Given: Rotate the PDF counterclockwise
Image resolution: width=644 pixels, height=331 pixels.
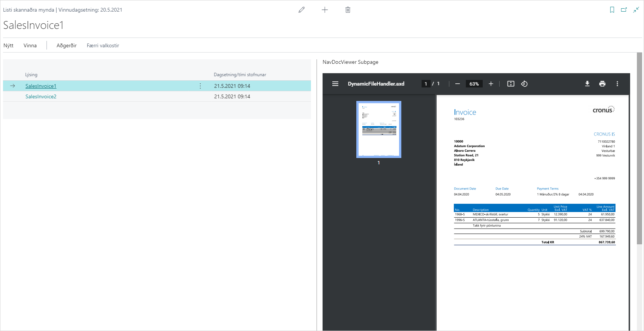Looking at the screenshot, I should [x=524, y=84].
